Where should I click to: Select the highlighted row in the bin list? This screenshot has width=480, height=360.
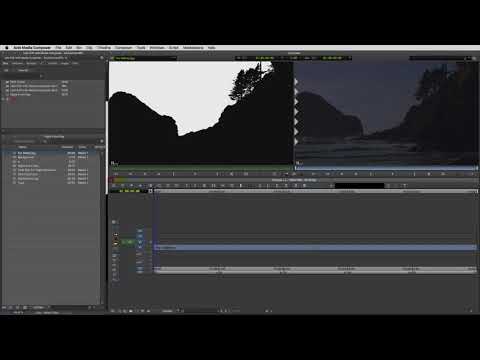pyautogui.click(x=50, y=153)
